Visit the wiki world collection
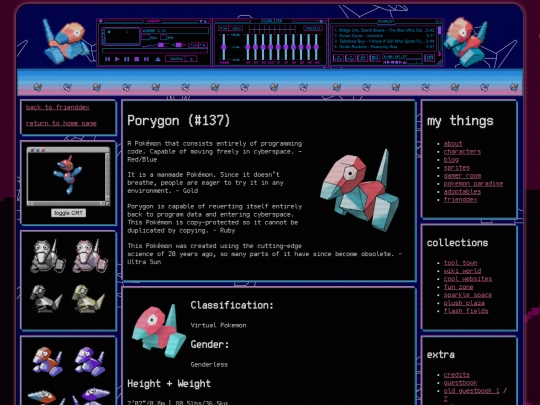This screenshot has width=540, height=405. point(462,271)
